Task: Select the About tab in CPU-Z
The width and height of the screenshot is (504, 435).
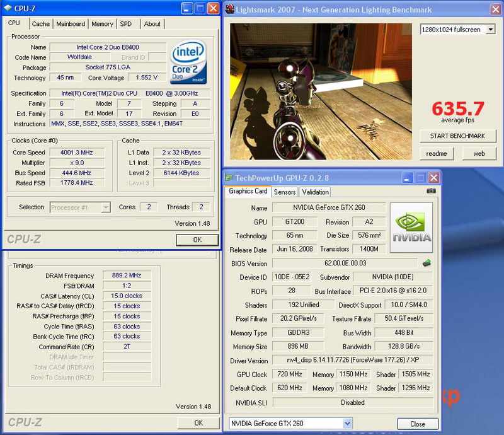Action: pyautogui.click(x=152, y=24)
